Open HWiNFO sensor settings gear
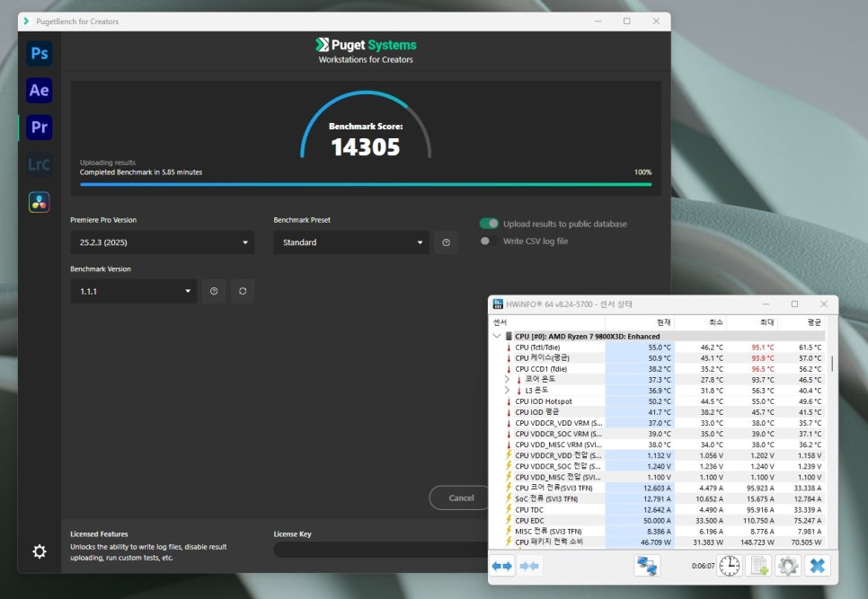The image size is (868, 599). tap(788, 566)
